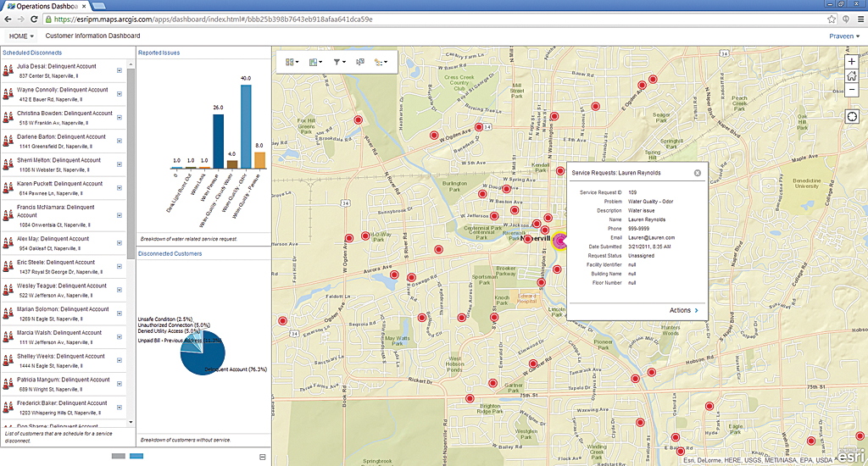Click the traffic cone icon beside Marcia Walsh

tap(8, 337)
